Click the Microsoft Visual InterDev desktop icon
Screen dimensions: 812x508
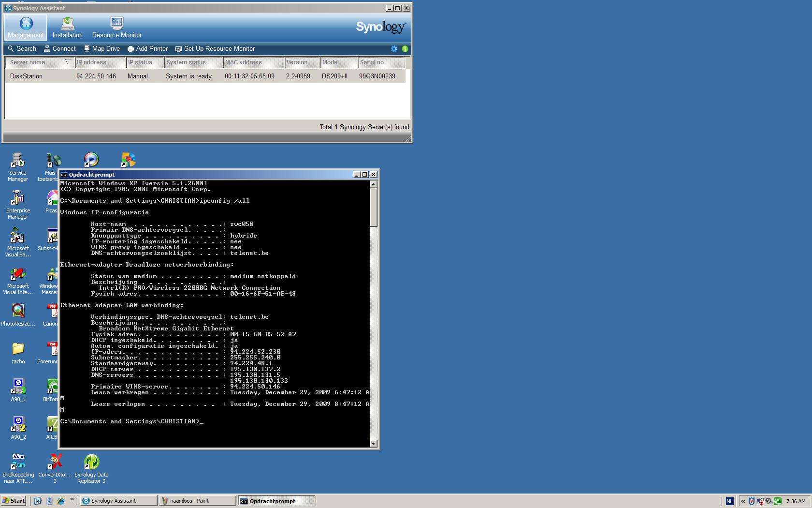click(x=18, y=280)
